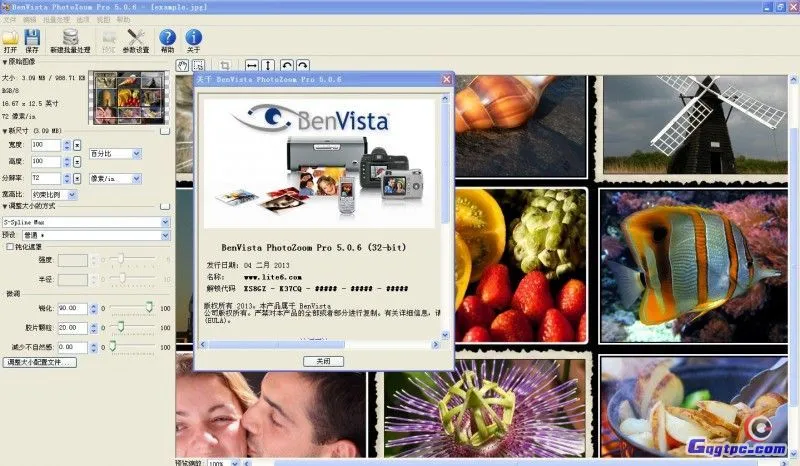Collapse the New Size (新尺寸) section
This screenshot has width=800, height=466.
click(4, 130)
